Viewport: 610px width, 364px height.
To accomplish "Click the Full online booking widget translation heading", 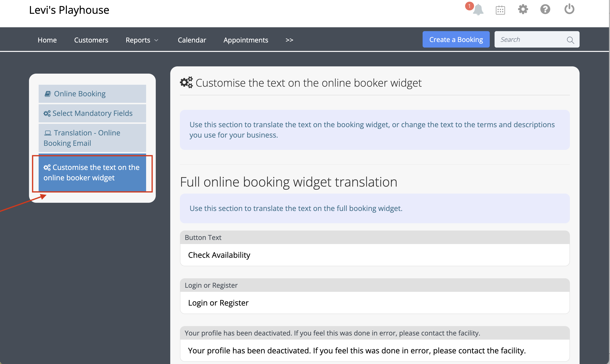I will pyautogui.click(x=289, y=182).
